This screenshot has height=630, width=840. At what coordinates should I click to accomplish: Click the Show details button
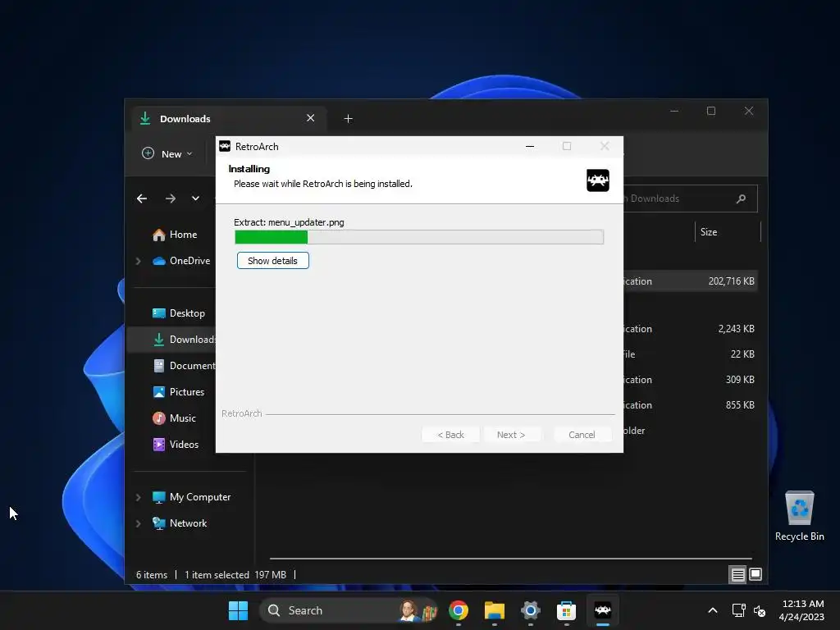272,261
